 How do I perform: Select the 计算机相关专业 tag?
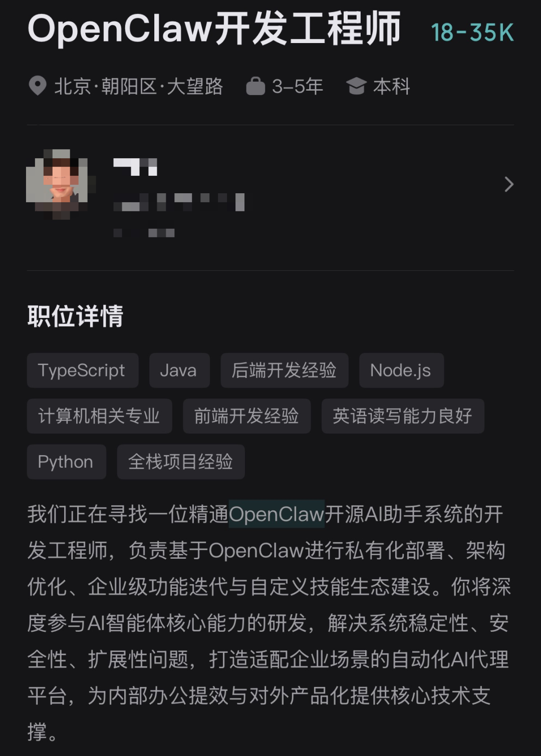coord(99,416)
